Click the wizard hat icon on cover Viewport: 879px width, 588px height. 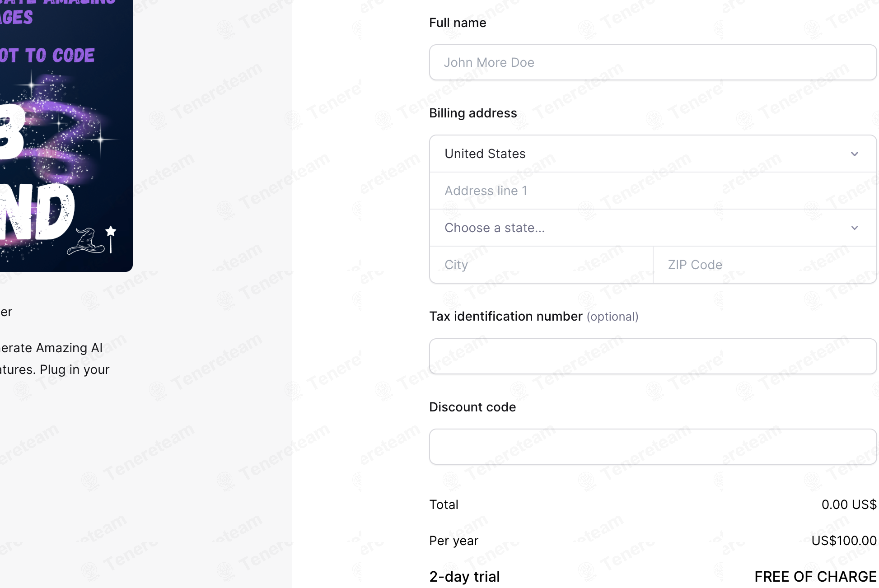pyautogui.click(x=86, y=241)
